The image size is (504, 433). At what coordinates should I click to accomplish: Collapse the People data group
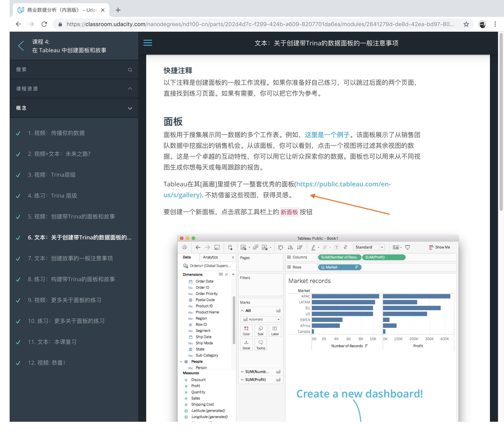coord(181,362)
